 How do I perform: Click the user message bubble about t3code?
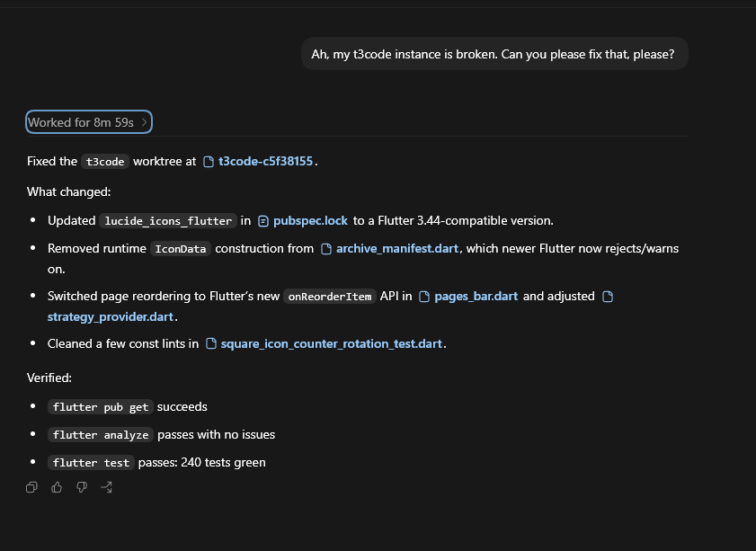tap(494, 54)
